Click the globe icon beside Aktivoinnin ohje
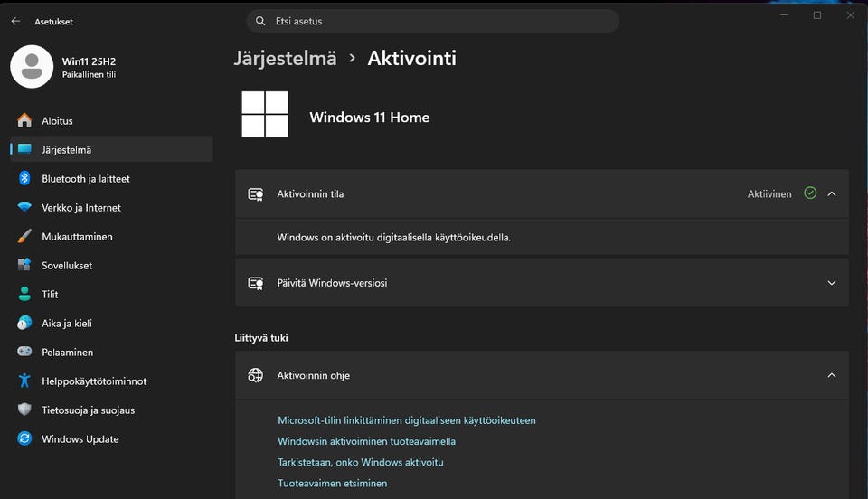This screenshot has width=868, height=499. [255, 376]
